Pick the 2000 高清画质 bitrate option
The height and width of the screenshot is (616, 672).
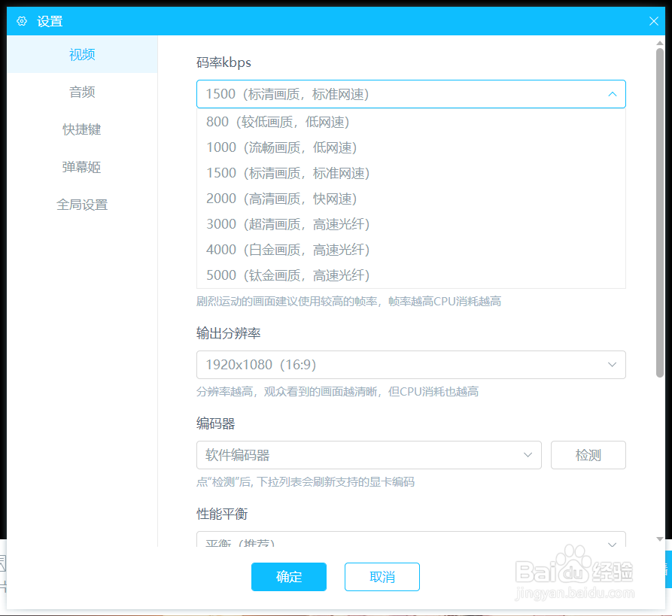tap(278, 198)
